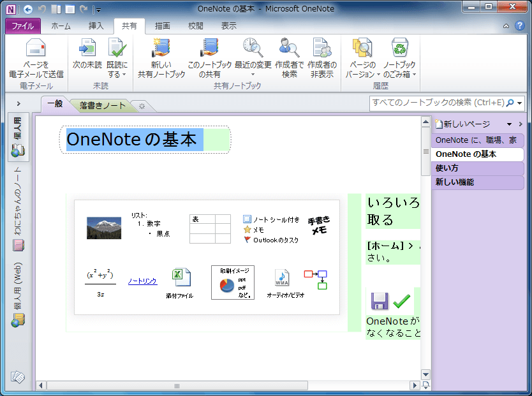Click the green checkmark image in note
This screenshot has width=532, height=396.
point(402,301)
